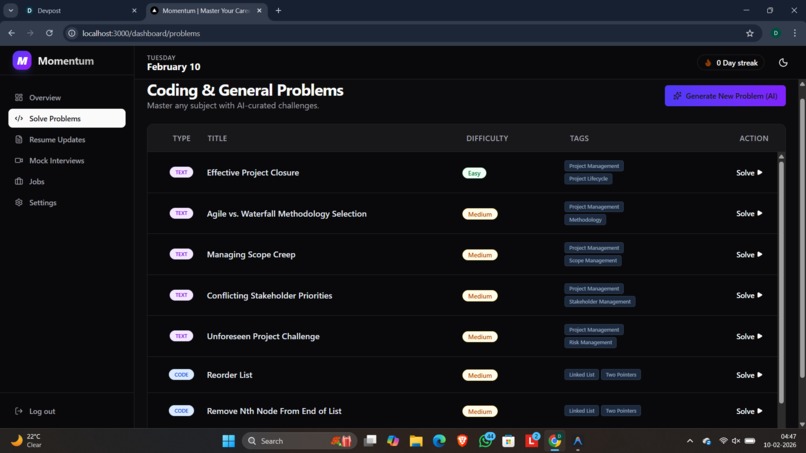The width and height of the screenshot is (806, 453).
Task: Click the browser forward arrow
Action: 30,33
